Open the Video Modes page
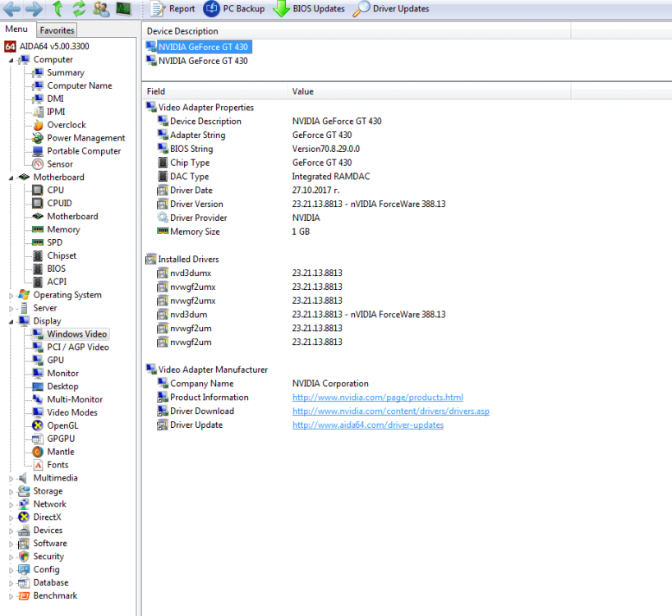Viewport: 672px width, 616px height. pos(72,413)
